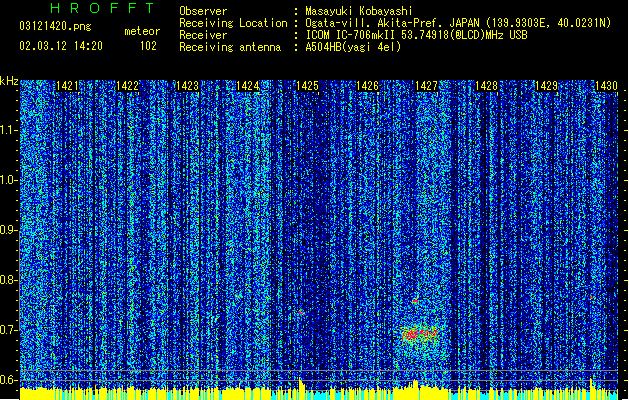This screenshot has height=400, width=629.
Task: Click the meteor count value 102
Action: 148,46
